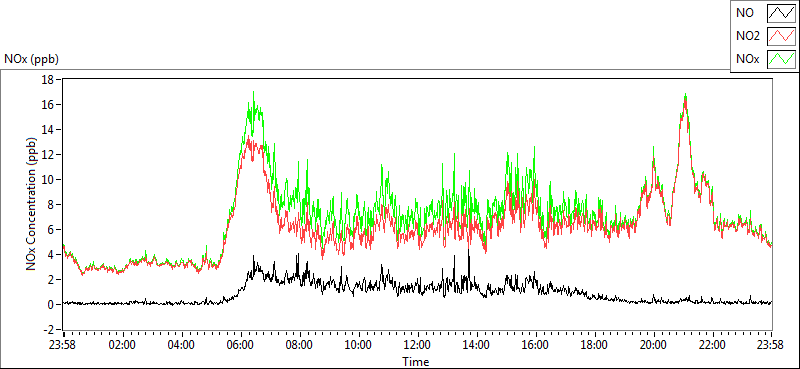Click the 12 y-axis tick label
The width and height of the screenshot is (800, 369).
point(47,155)
